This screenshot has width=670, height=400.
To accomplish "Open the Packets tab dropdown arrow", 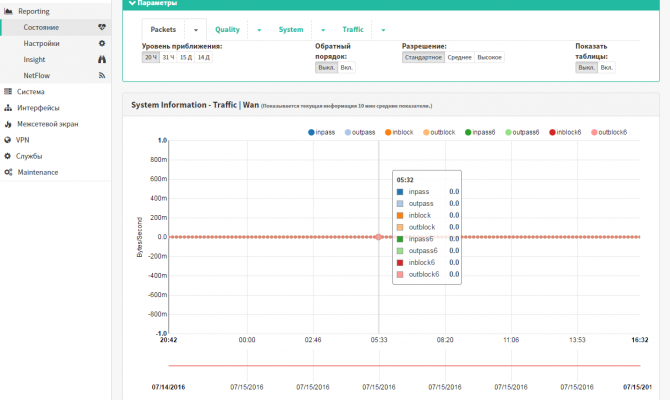I will (x=196, y=30).
